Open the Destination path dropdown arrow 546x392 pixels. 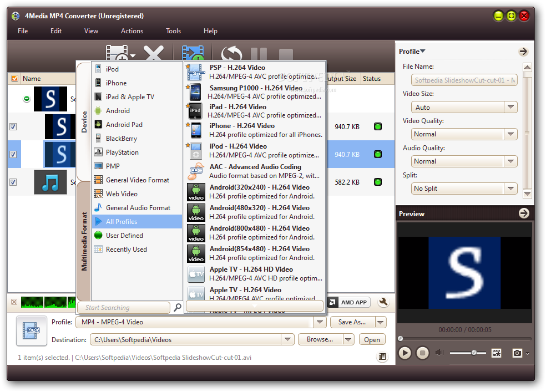pyautogui.click(x=287, y=339)
